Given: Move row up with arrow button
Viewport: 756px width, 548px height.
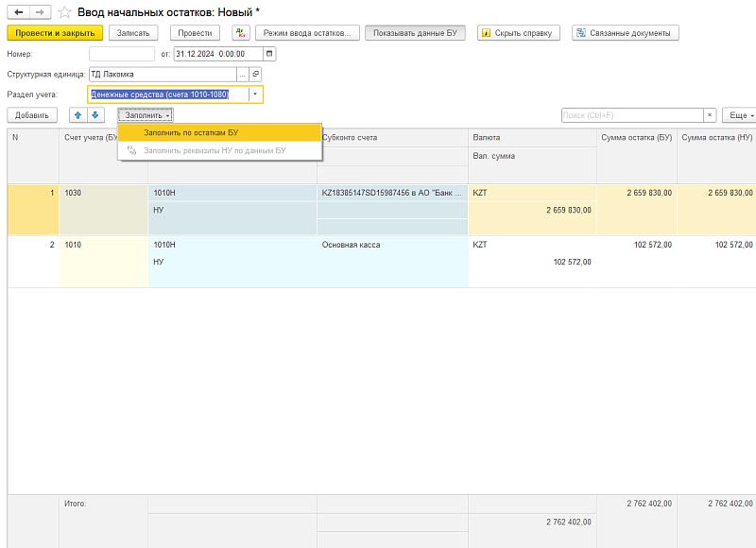Looking at the screenshot, I should click(x=77, y=115).
